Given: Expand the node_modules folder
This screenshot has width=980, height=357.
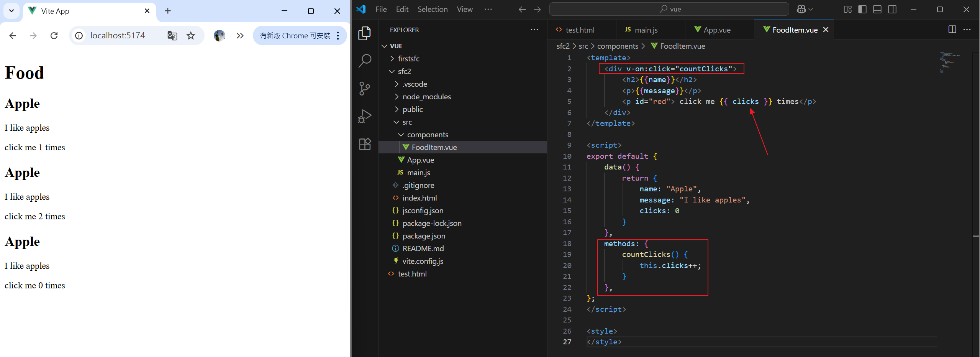Looking at the screenshot, I should click(426, 97).
